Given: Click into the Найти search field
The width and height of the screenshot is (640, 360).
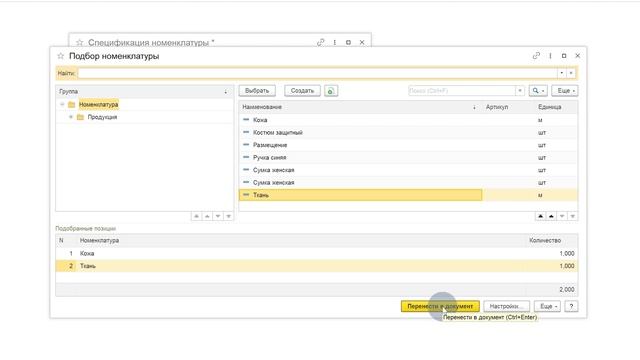Looking at the screenshot, I should click(318, 73).
